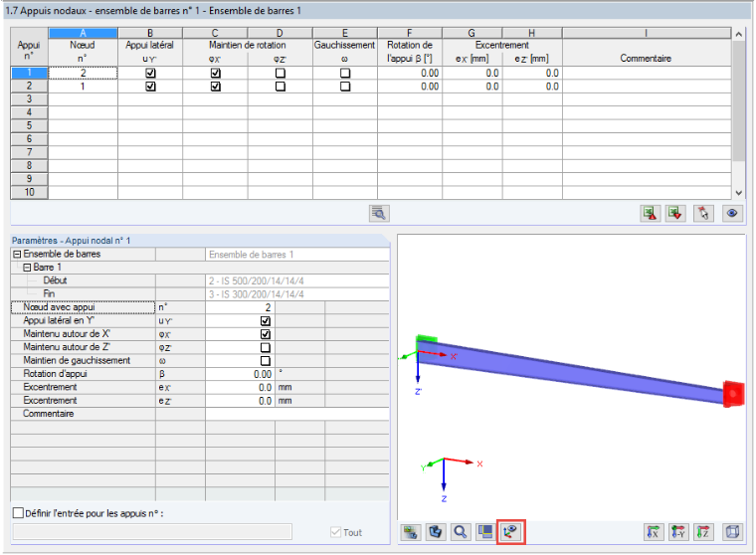The height and width of the screenshot is (555, 756).
Task: Click support rotation value 0.00 in row 1
Action: coord(410,73)
